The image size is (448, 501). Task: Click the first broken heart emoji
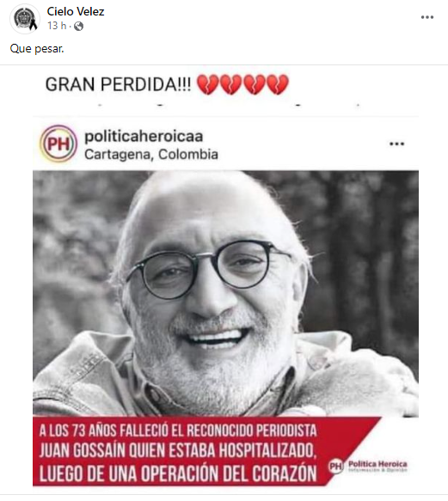[x=207, y=84]
